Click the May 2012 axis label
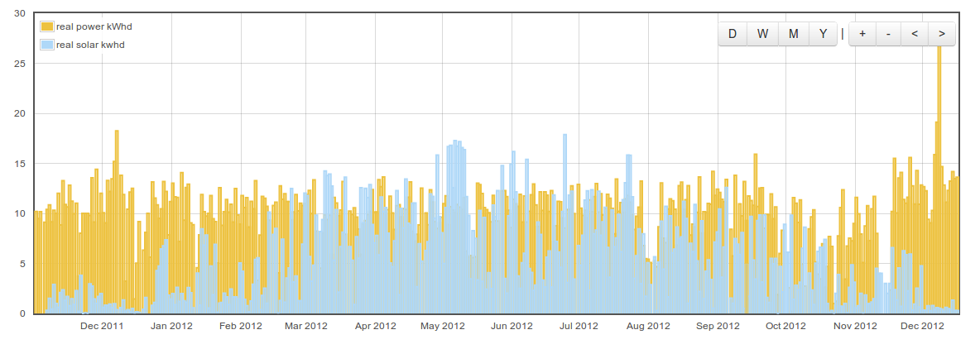Viewport: 980px width, 349px height. (x=443, y=326)
